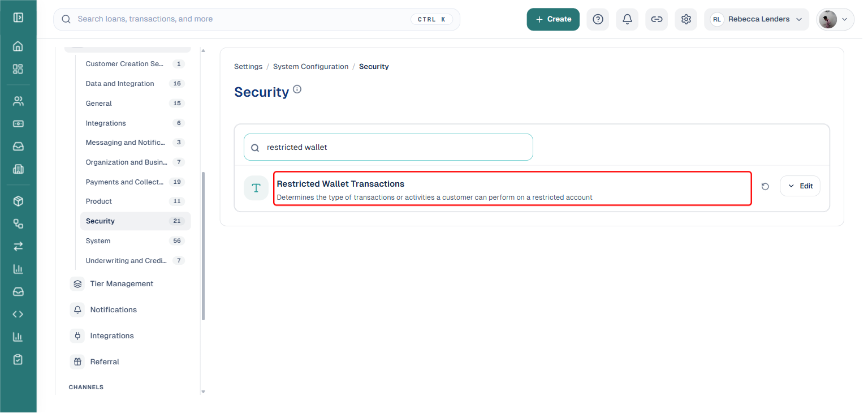Go to Settings breadcrumb
The height and width of the screenshot is (413, 868).
248,67
